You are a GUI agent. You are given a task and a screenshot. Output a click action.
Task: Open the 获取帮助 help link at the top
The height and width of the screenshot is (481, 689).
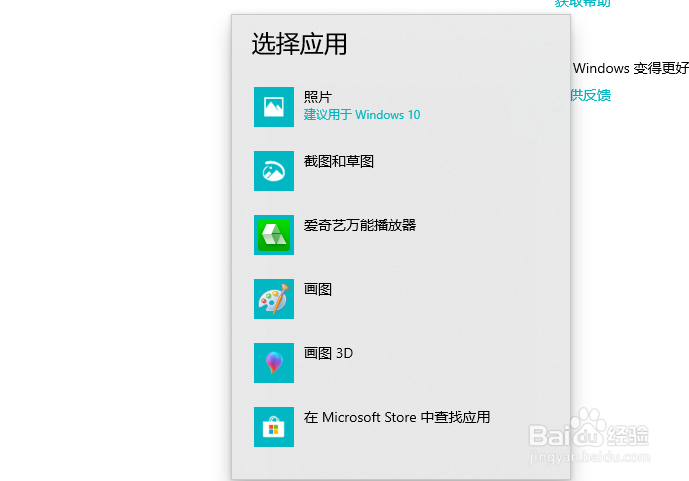pyautogui.click(x=583, y=4)
